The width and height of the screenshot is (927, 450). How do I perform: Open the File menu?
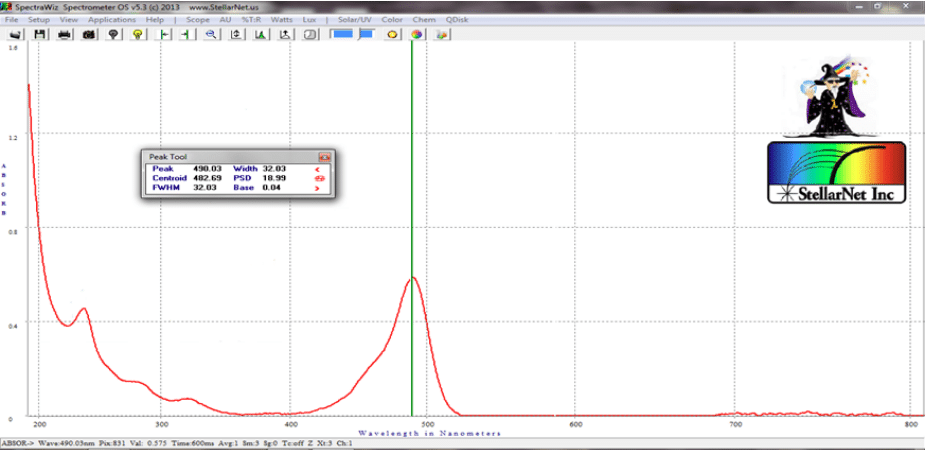tap(12, 20)
